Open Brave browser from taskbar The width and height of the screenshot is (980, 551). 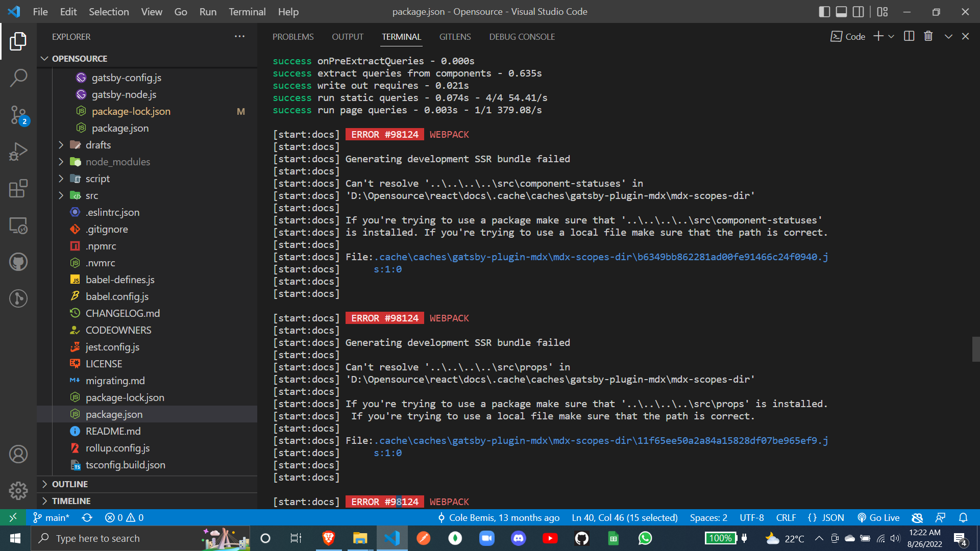tap(329, 538)
